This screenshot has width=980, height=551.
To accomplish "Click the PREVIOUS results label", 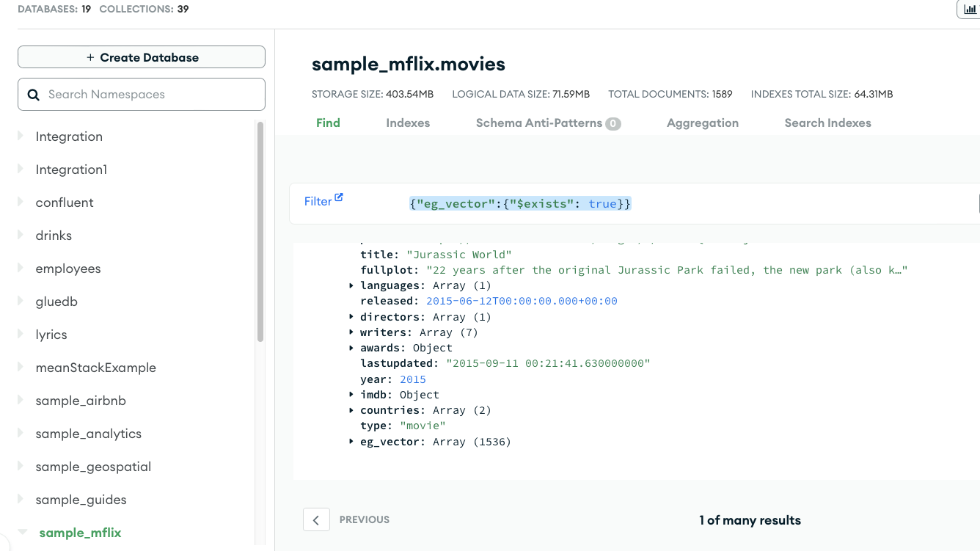I will pos(365,519).
